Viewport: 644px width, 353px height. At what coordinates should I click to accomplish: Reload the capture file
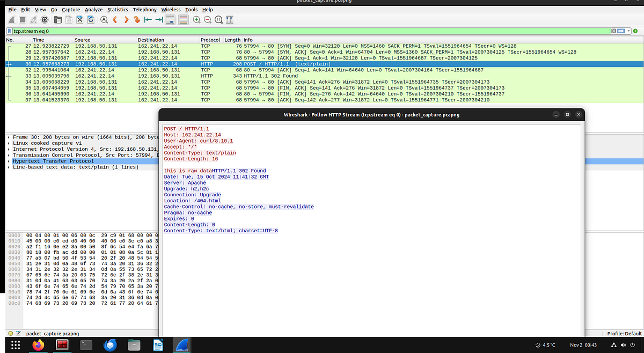(x=91, y=20)
